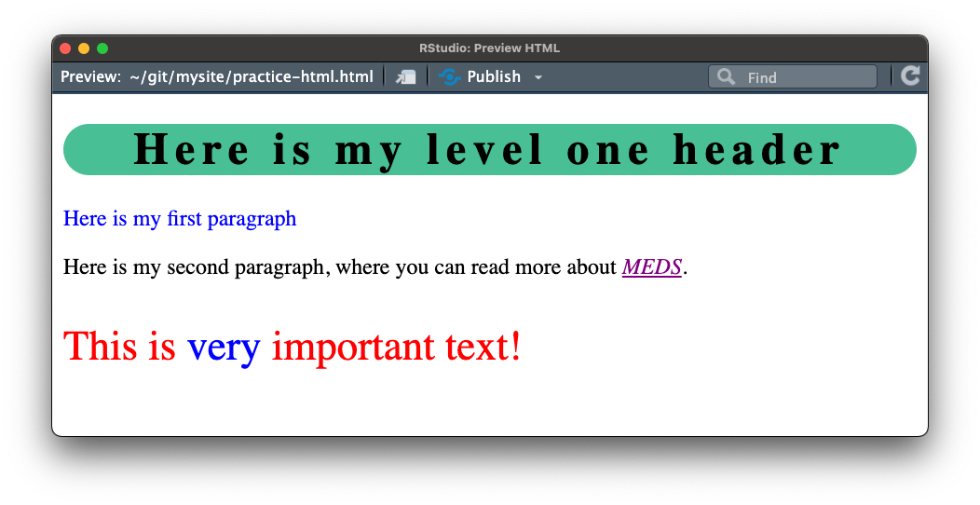Open preview in a new browser window icon
This screenshot has height=505, width=980.
tap(406, 77)
